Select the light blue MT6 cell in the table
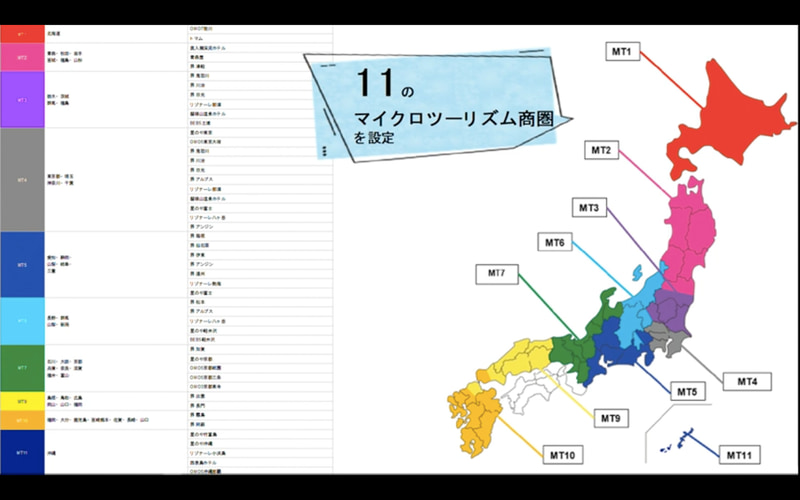 22,321
